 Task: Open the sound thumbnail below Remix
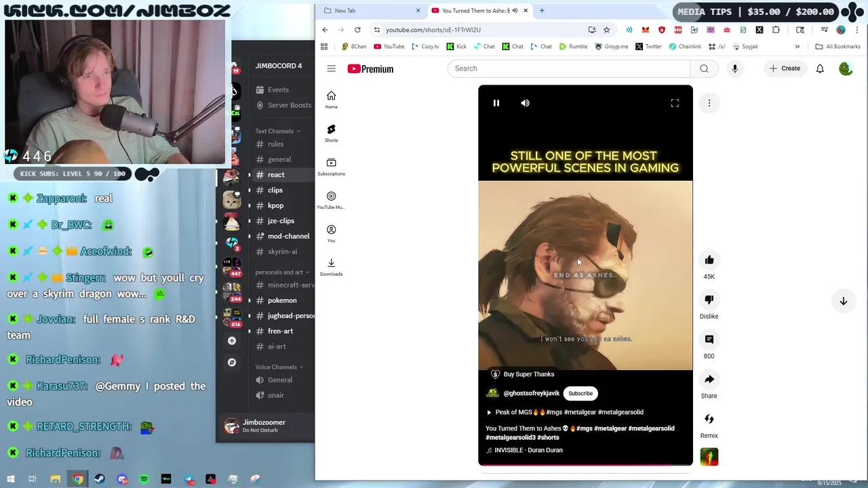pos(709,457)
